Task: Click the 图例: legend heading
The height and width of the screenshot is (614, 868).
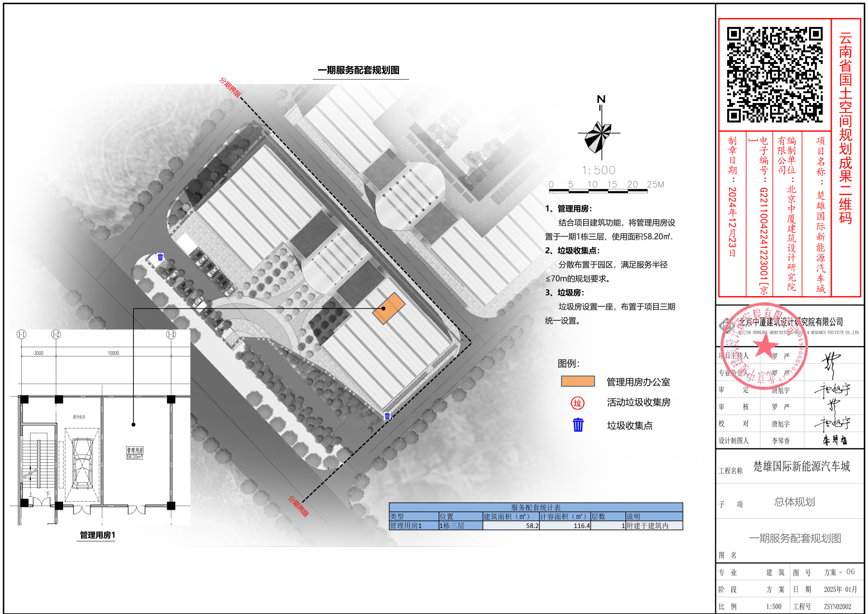Action: 569,364
